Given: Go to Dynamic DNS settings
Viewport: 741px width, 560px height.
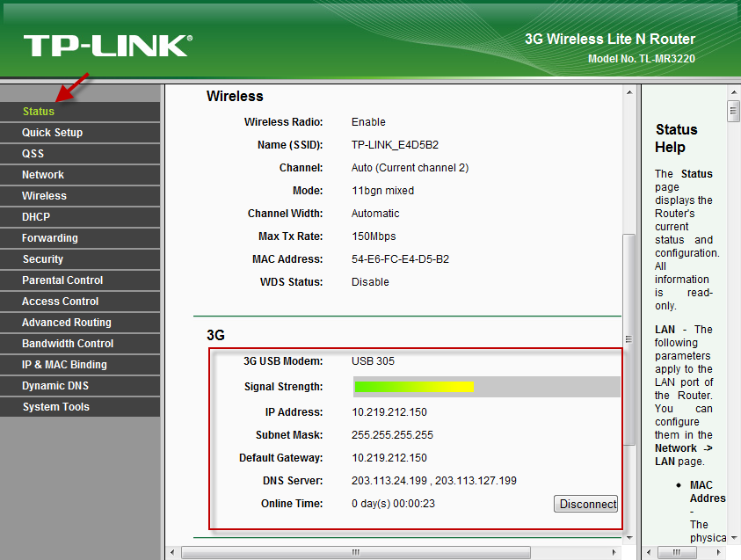Looking at the screenshot, I should [80, 386].
